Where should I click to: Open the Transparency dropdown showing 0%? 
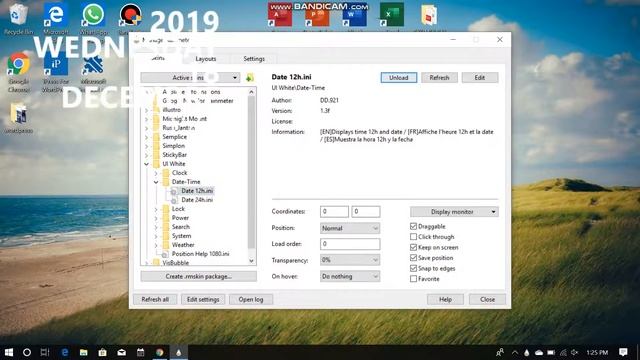(350, 260)
